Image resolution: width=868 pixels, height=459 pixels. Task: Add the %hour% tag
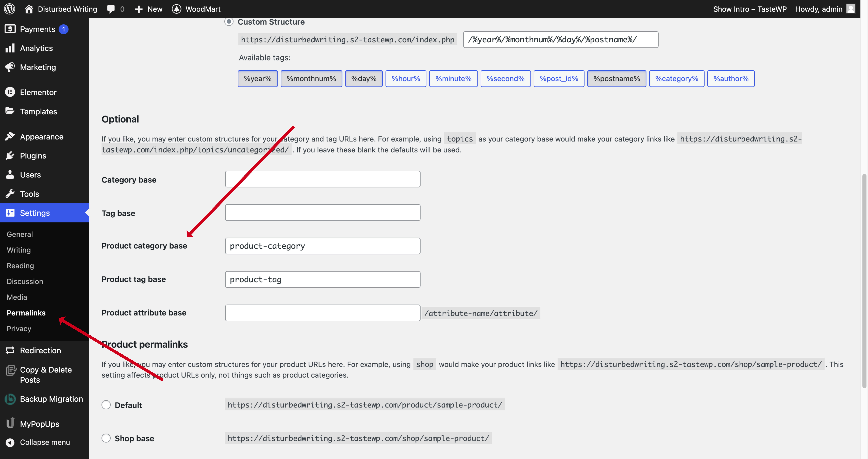(406, 78)
